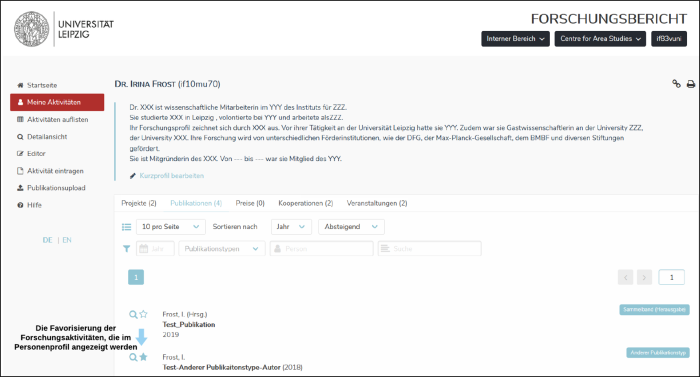
Task: Click the if83vuni user button
Action: 669,39
